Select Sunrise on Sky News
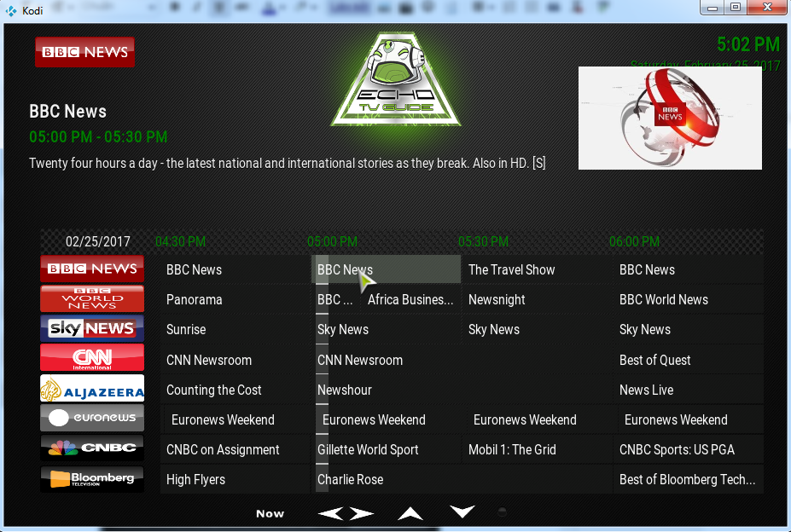The height and width of the screenshot is (532, 791). point(235,329)
